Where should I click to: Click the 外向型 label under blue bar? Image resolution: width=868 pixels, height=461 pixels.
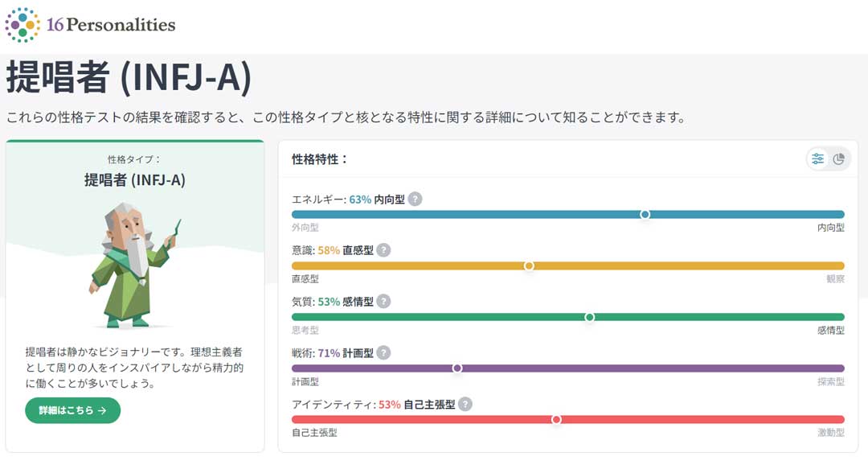(305, 228)
